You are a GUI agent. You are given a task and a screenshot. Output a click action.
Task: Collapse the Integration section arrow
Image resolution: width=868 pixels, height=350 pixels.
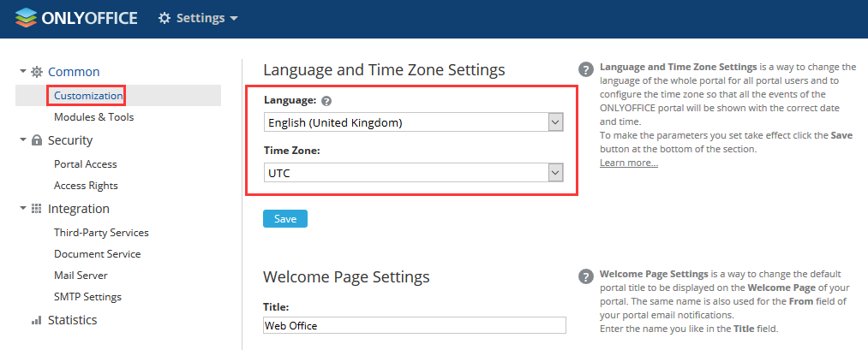coord(22,209)
